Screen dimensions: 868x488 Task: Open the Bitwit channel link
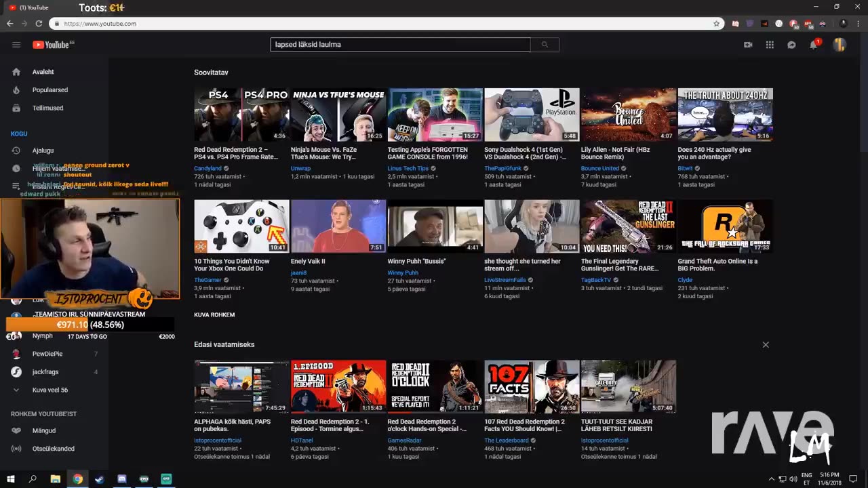click(x=685, y=168)
